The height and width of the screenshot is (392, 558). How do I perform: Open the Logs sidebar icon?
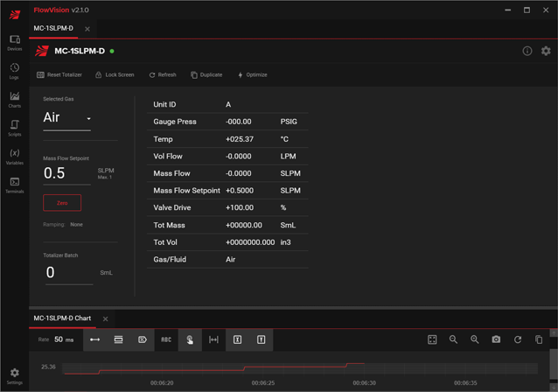click(15, 71)
